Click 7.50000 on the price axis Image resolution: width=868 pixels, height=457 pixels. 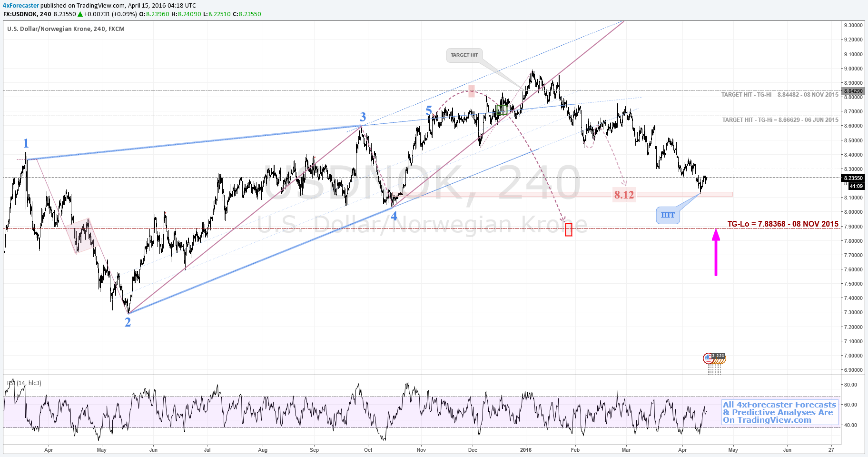tap(853, 284)
